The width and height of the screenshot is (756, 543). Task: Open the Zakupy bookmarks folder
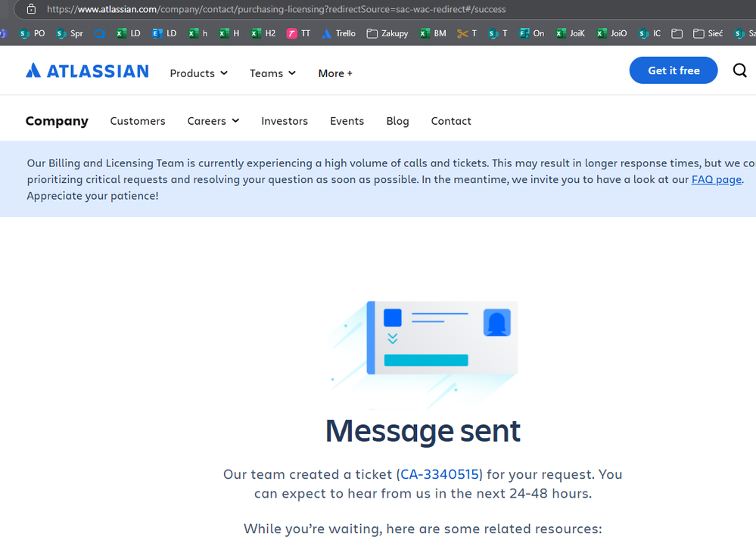(387, 33)
